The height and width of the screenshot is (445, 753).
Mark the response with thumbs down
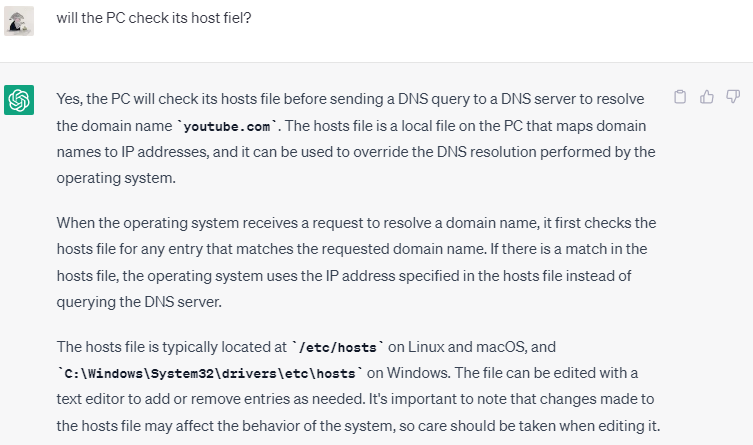[x=733, y=97]
